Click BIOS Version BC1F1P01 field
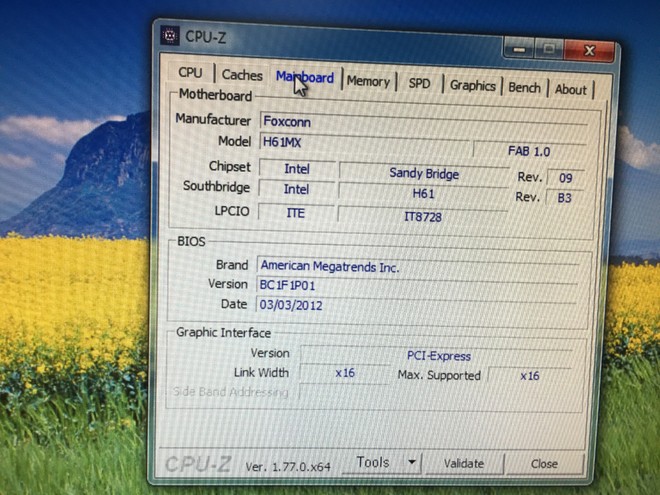The width and height of the screenshot is (660, 495). pyautogui.click(x=417, y=286)
